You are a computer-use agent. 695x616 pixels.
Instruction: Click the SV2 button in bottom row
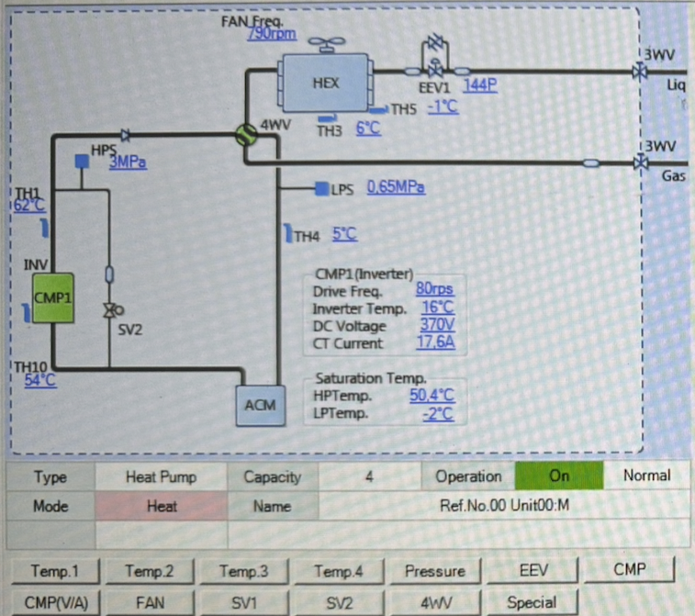point(339,603)
